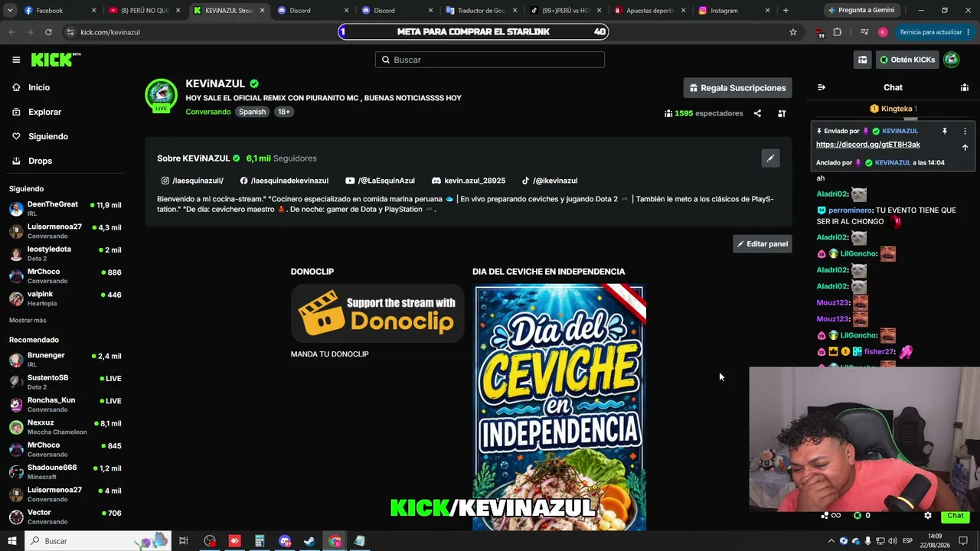Screen dimensions: 980x551
Task: Click the Windows taskbar Buscar search box
Action: point(98,541)
